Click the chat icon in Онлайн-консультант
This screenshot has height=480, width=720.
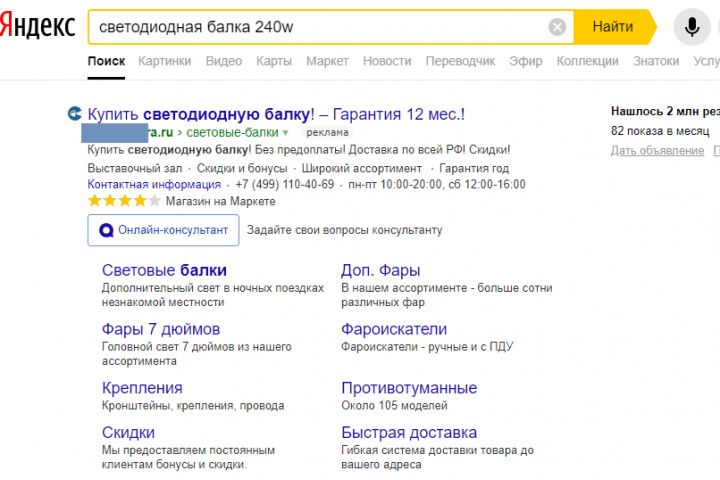[x=106, y=230]
